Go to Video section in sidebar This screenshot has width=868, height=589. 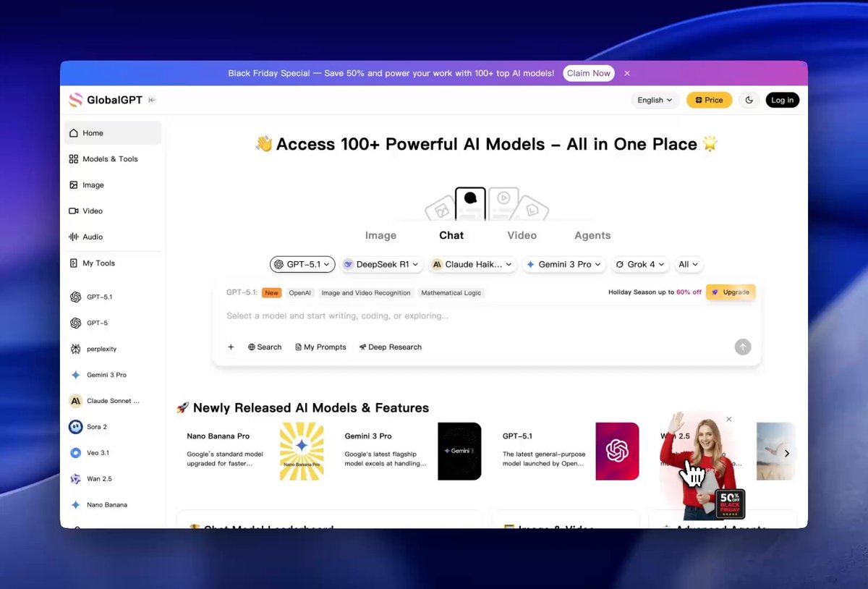113,211
